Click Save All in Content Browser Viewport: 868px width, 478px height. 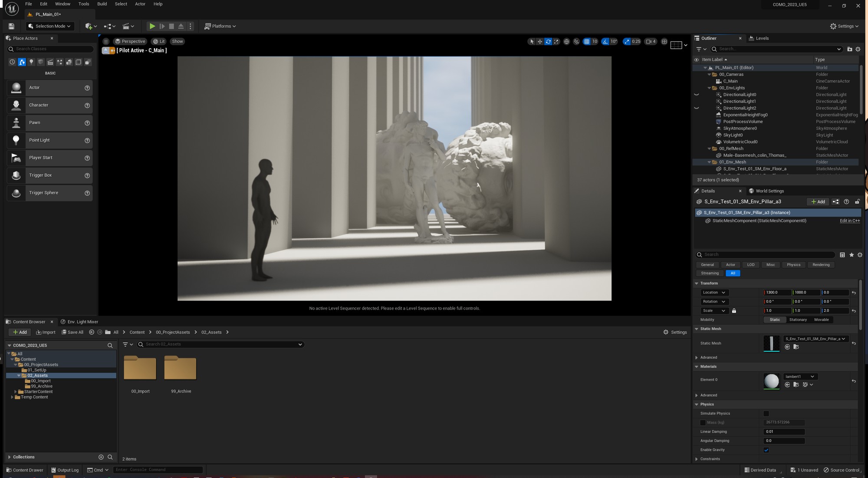click(72, 333)
